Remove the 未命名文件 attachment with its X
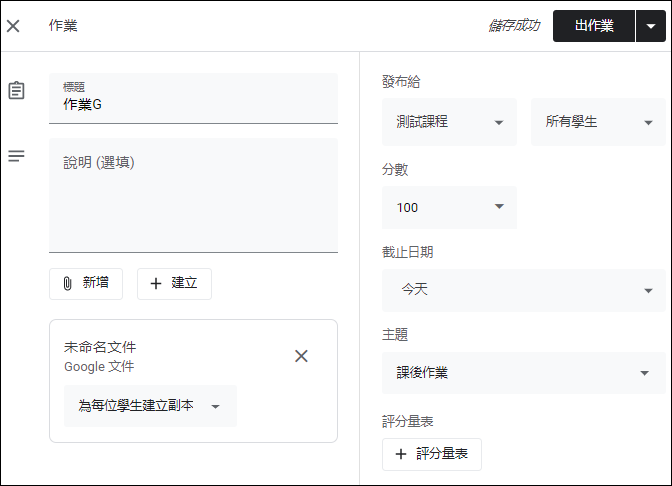The image size is (672, 486). tap(301, 356)
